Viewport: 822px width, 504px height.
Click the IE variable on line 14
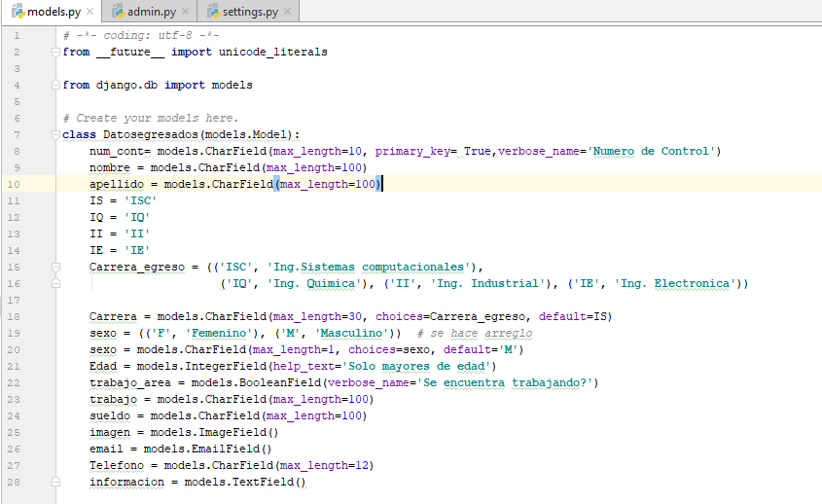pos(96,250)
